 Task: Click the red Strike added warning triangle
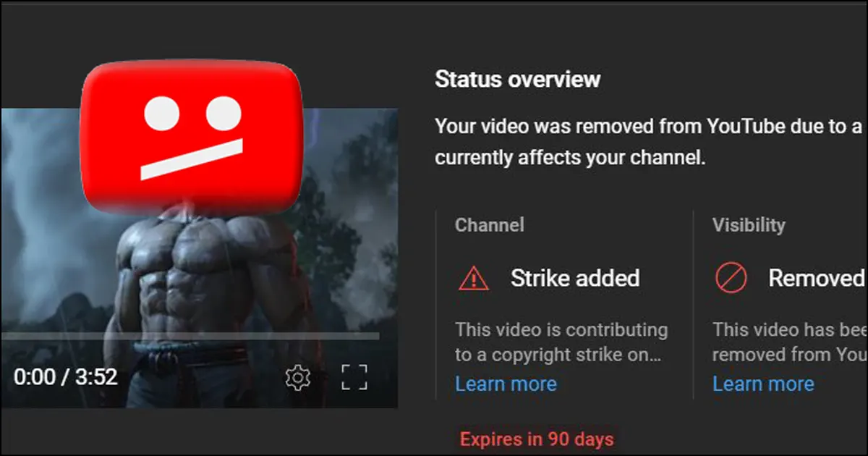tap(474, 278)
